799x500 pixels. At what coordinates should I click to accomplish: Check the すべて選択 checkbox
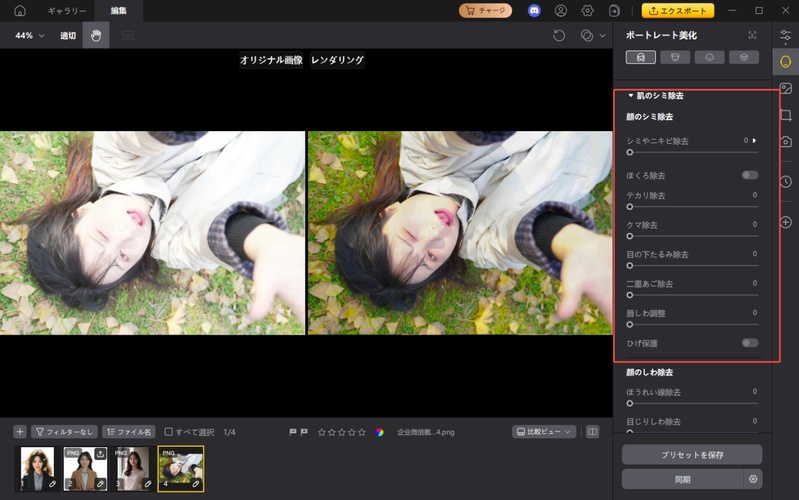(169, 432)
